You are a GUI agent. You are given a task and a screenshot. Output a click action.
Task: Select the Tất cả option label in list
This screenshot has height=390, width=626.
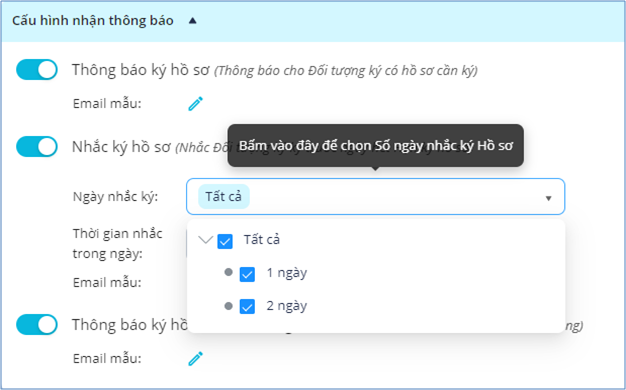tap(262, 240)
